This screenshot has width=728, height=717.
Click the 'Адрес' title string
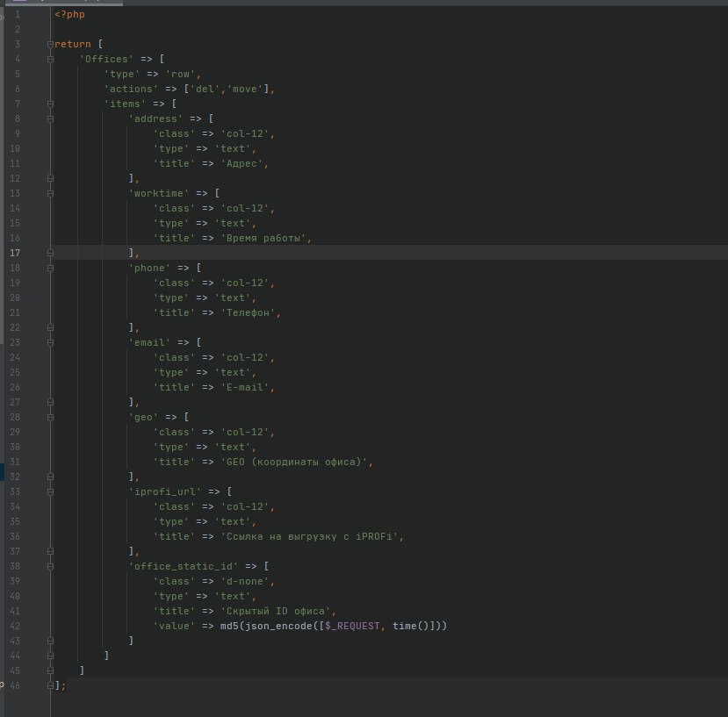click(241, 163)
